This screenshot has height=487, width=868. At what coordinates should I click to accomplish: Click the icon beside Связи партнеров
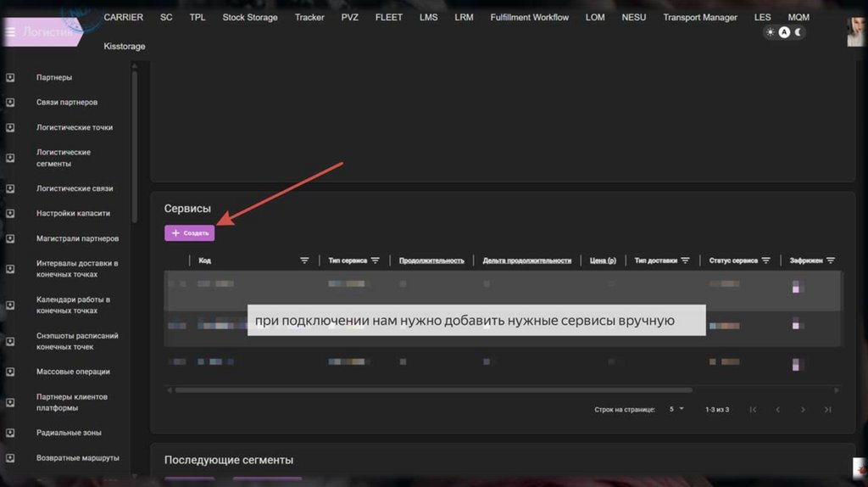tap(10, 103)
